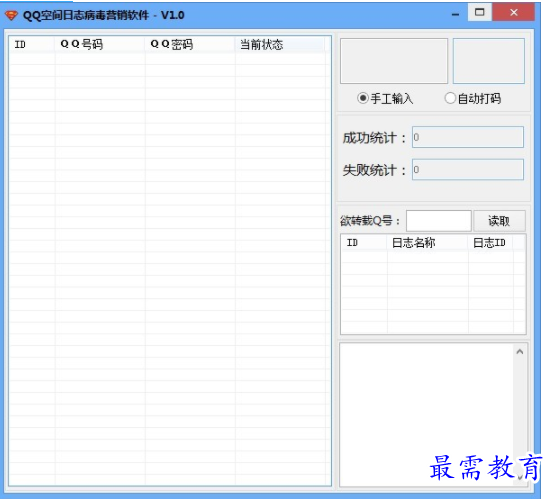The height and width of the screenshot is (499, 551).
Task: Click the 成功统计 label
Action: pyautogui.click(x=374, y=138)
